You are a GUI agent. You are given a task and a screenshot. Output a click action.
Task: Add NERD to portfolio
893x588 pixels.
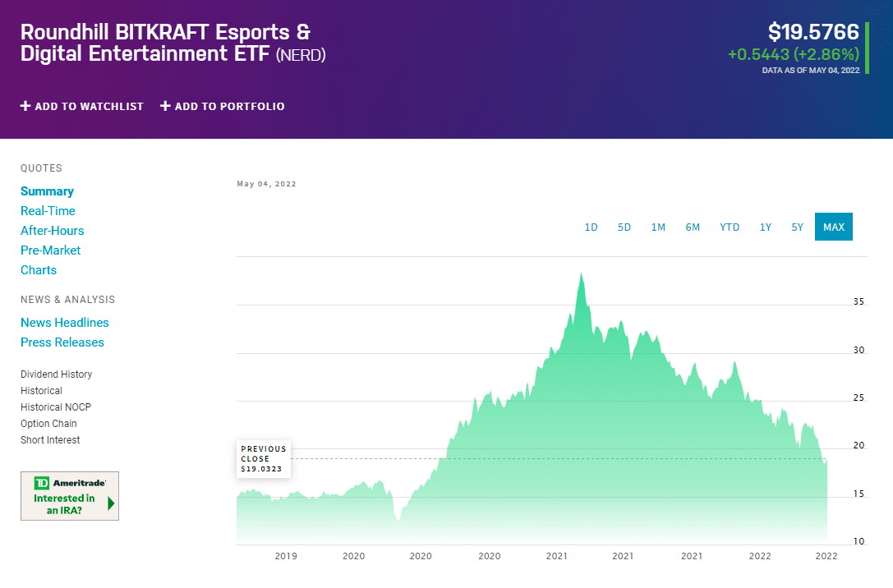pos(223,106)
